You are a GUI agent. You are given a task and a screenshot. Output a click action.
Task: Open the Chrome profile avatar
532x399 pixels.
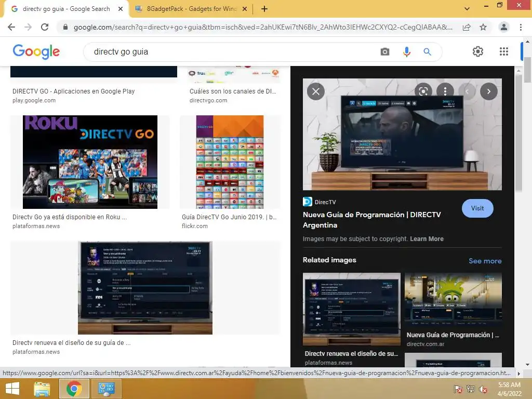coord(504,27)
